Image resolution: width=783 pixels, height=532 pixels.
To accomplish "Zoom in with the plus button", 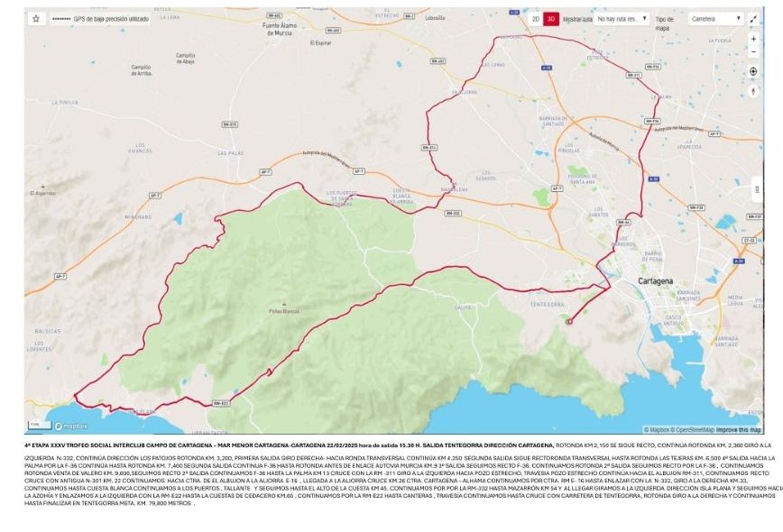I will [x=753, y=39].
